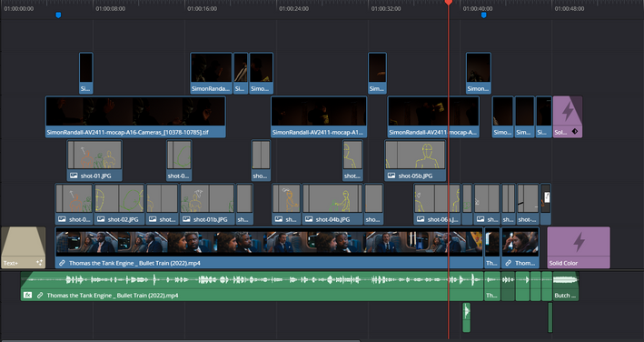Select the Simon... clip above 01:00:40:00
The width and height of the screenshot is (644, 342).
(479, 73)
